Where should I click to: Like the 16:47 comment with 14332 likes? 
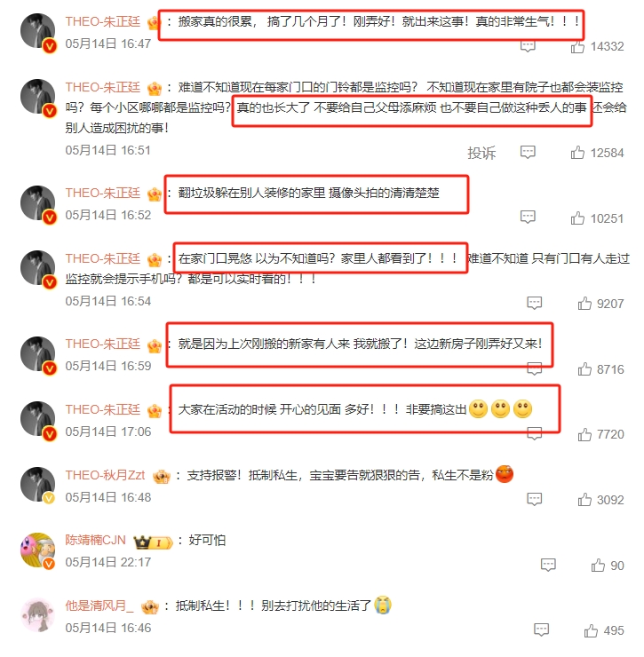577,46
